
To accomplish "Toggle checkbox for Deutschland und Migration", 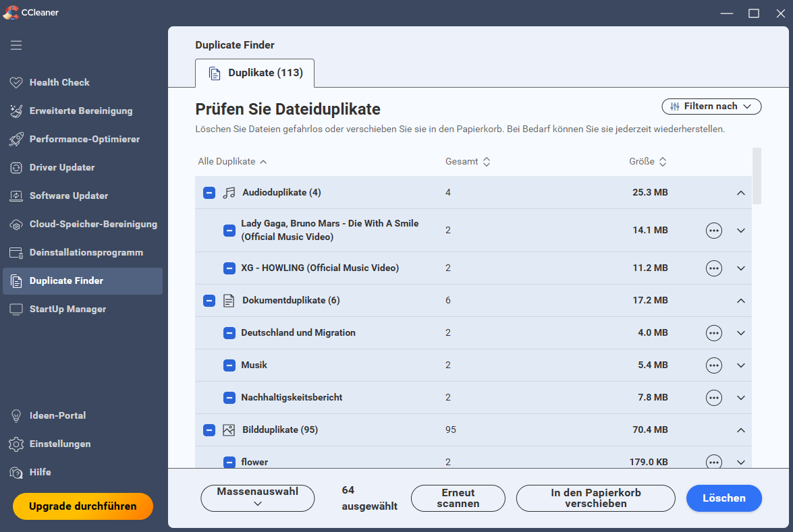I will [229, 333].
